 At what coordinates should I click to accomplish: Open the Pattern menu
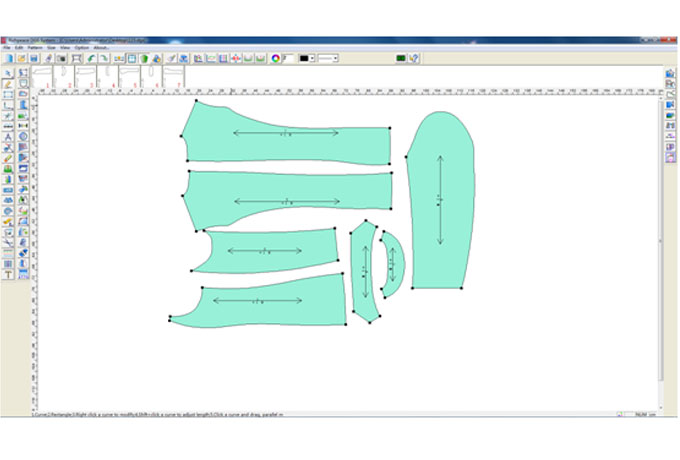(36, 47)
